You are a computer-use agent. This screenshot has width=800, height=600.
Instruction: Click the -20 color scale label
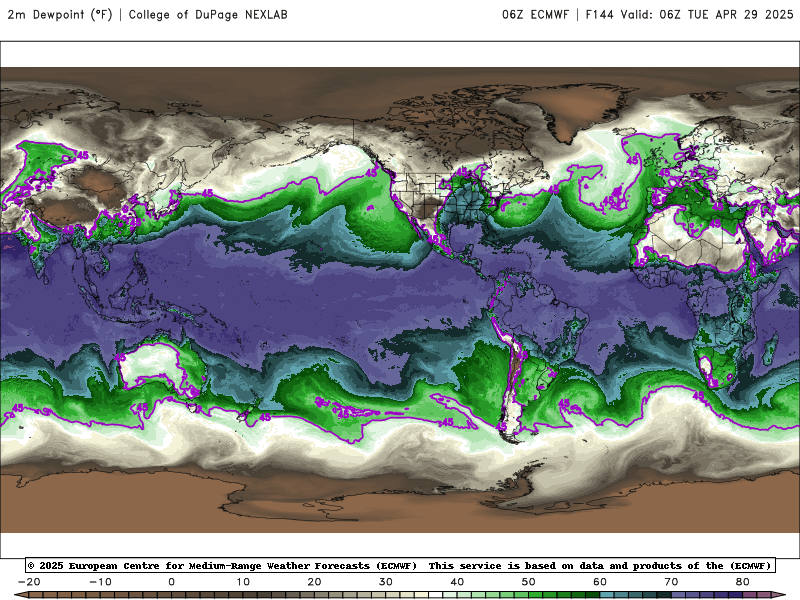pos(29,582)
